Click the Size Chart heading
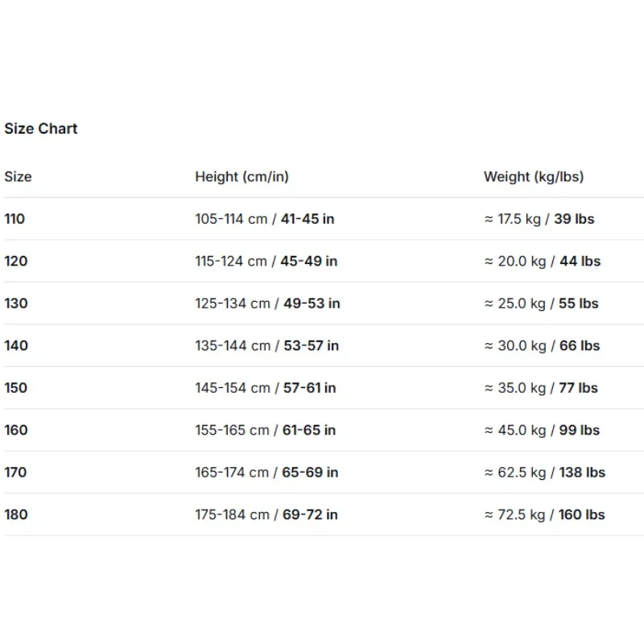 click(x=41, y=129)
